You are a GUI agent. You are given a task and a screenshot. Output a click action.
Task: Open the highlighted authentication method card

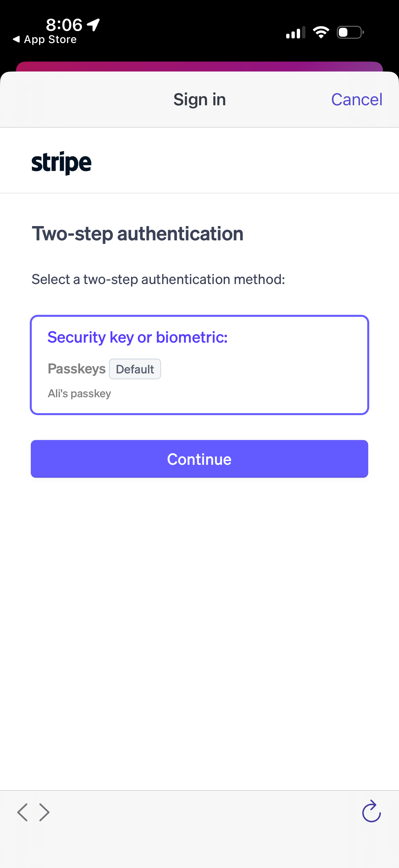199,365
